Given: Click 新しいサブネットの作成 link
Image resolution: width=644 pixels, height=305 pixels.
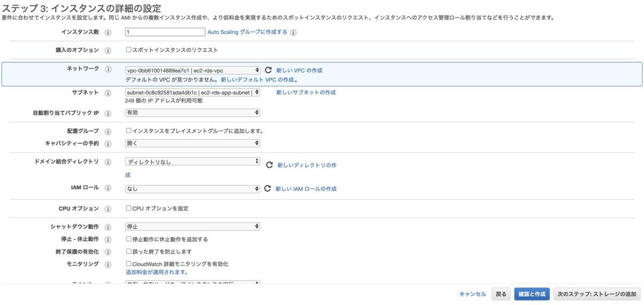Looking at the screenshot, I should [x=306, y=92].
